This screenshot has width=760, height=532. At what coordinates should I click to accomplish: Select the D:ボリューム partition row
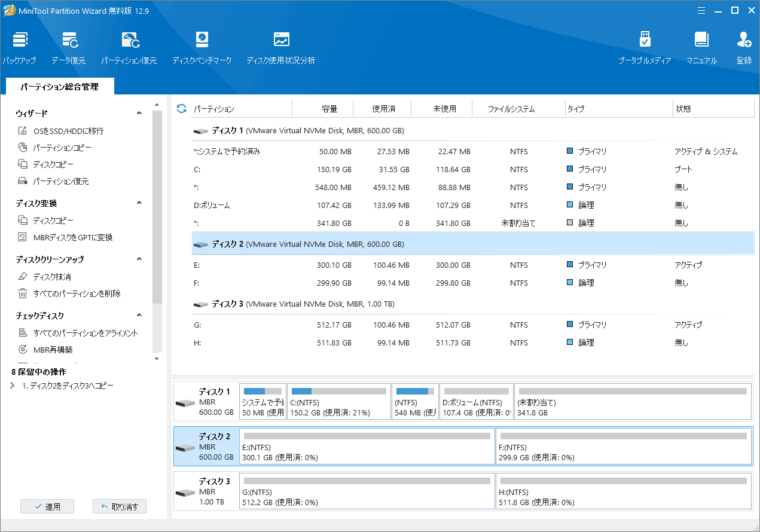click(472, 205)
